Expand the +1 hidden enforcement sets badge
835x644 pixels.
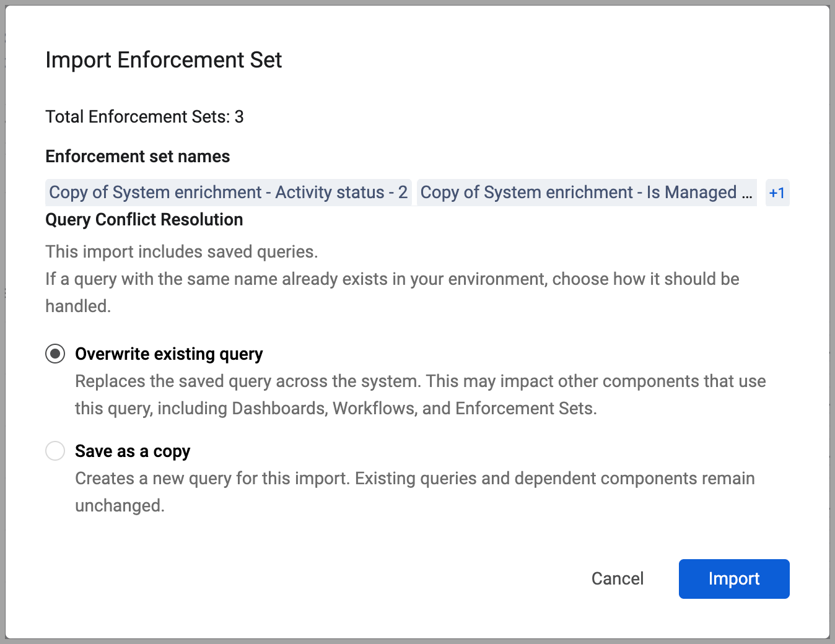tap(777, 193)
